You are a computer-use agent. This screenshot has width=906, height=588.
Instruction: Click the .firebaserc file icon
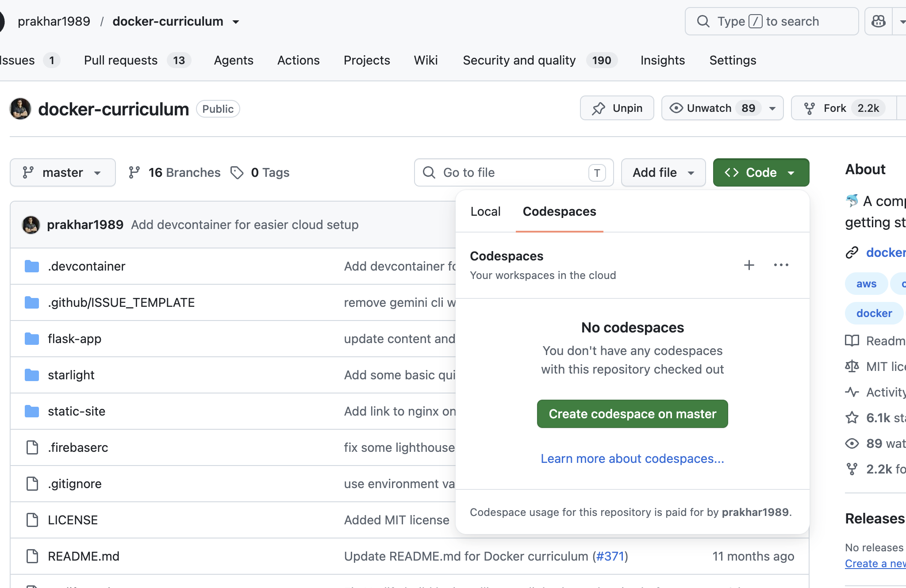[x=32, y=447]
